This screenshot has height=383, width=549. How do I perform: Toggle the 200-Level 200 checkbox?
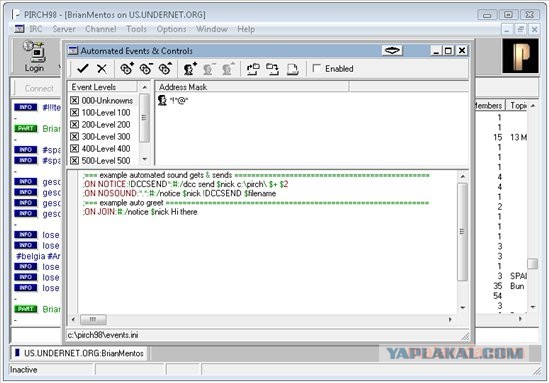coord(74,125)
